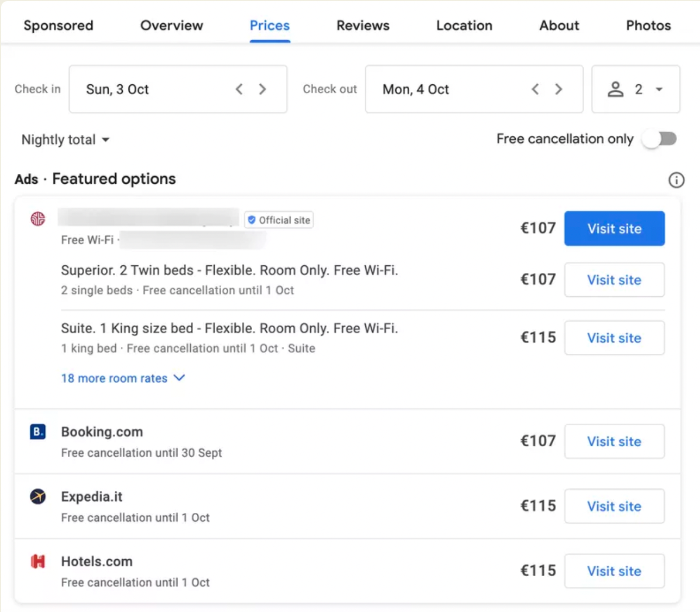
Task: Click the Superior 2 Twin beds room title
Action: click(x=229, y=270)
